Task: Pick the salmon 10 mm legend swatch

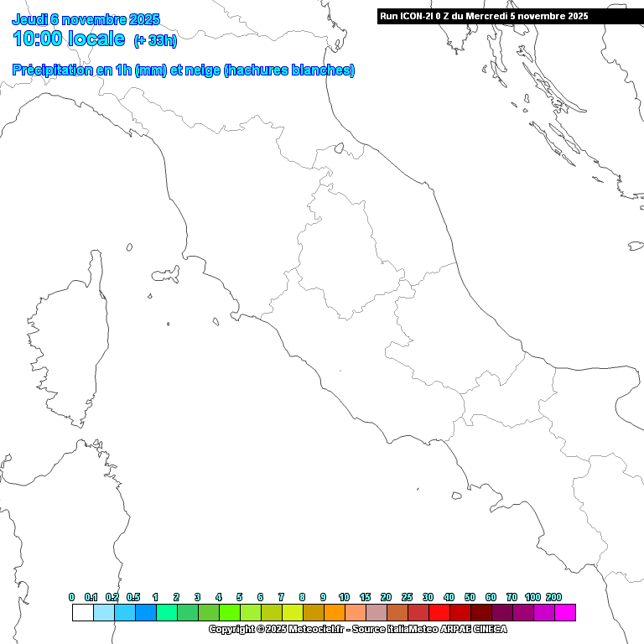Action: tap(355, 613)
